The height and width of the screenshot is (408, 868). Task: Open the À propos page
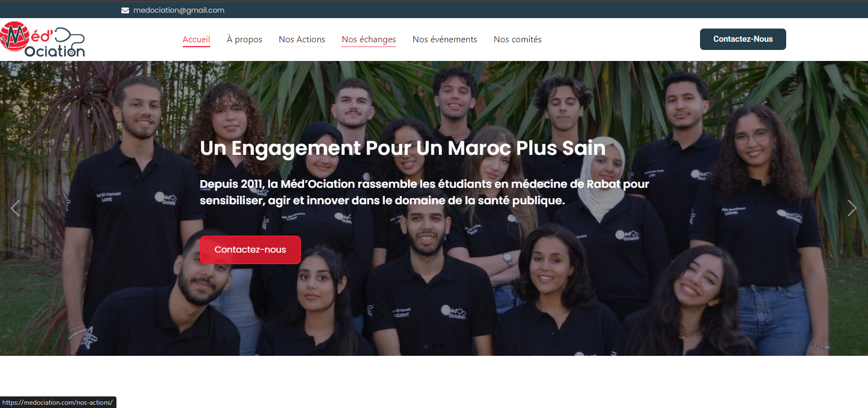pos(244,40)
